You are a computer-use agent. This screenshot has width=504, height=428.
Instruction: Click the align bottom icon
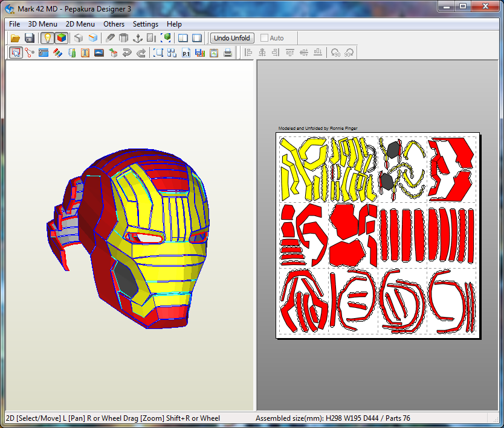(x=318, y=53)
